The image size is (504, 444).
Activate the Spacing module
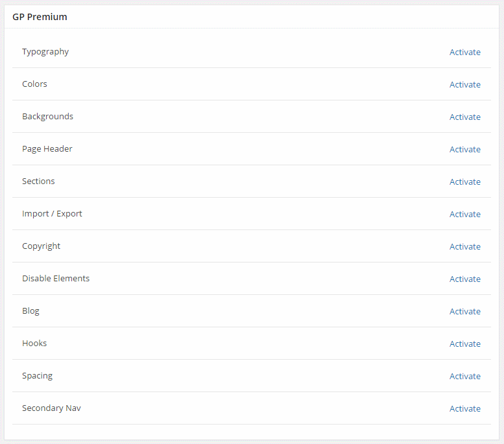(464, 377)
